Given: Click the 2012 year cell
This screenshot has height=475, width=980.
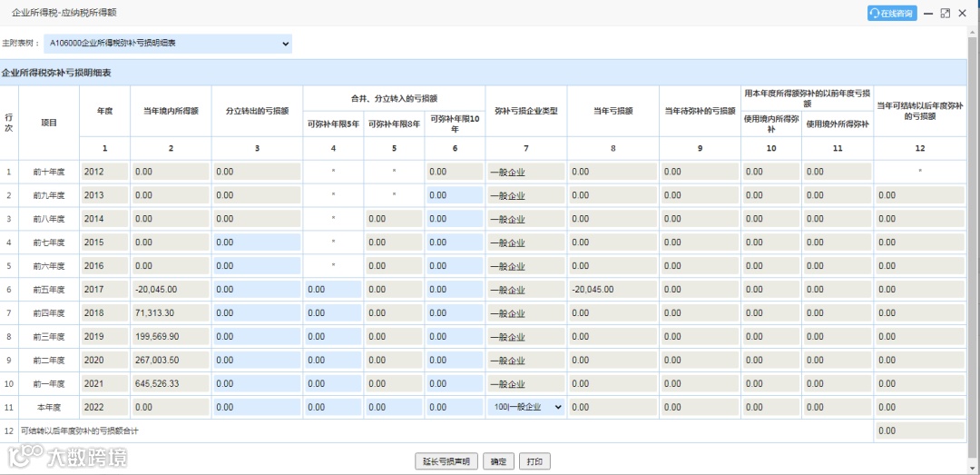Looking at the screenshot, I should click(x=104, y=172).
